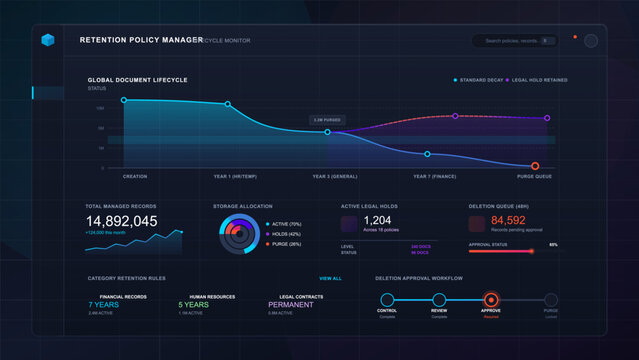Click the red deletion queue icon tile
Screen dimensions: 639x360
[x=476, y=224]
